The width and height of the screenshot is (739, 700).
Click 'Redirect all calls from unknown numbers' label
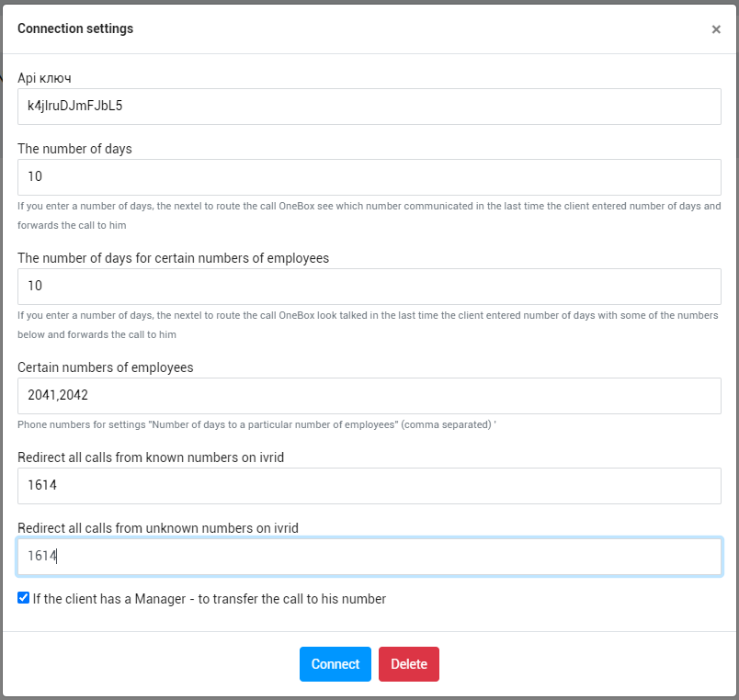[158, 528]
